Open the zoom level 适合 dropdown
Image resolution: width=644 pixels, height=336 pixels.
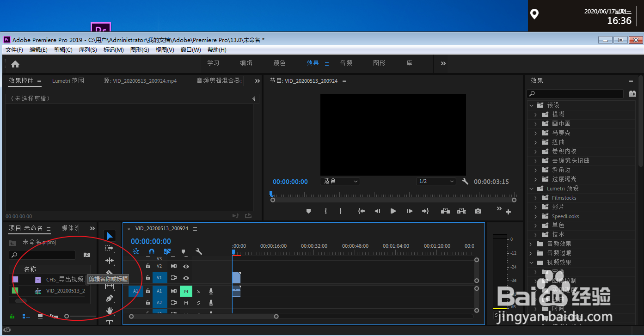coord(340,181)
